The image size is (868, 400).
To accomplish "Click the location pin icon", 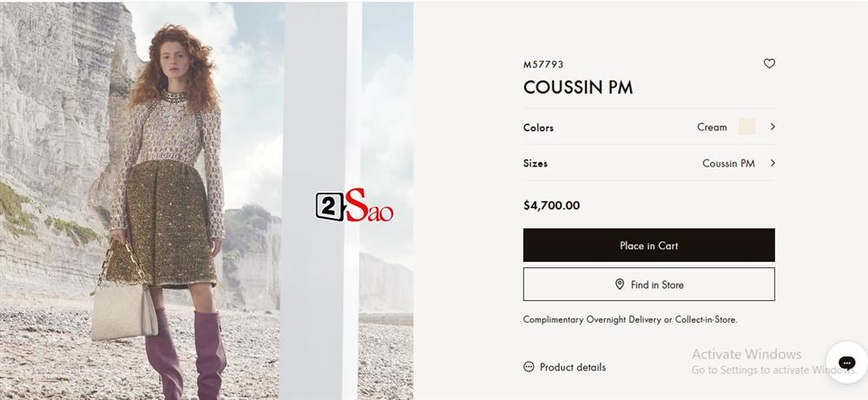I will click(620, 285).
